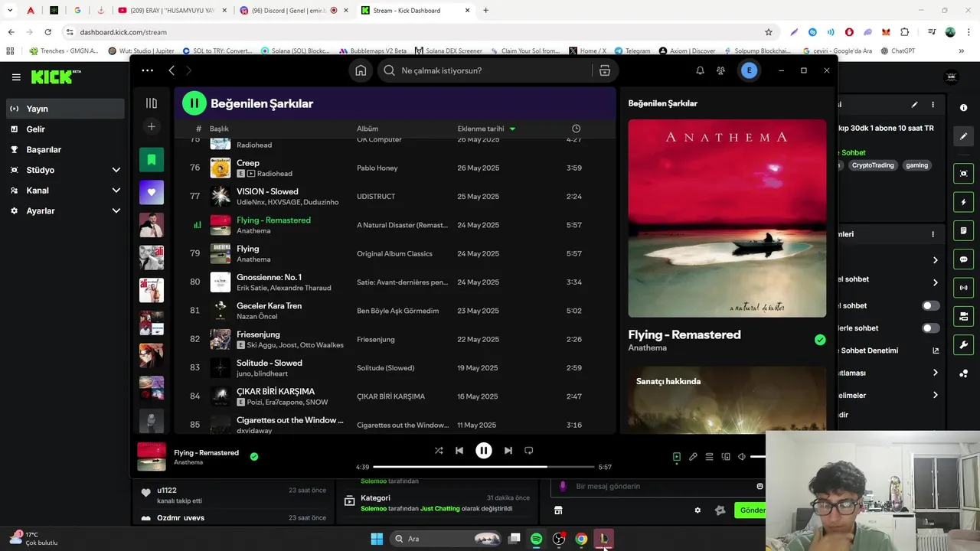Click Kick chat emoji smiley icon

tap(759, 486)
